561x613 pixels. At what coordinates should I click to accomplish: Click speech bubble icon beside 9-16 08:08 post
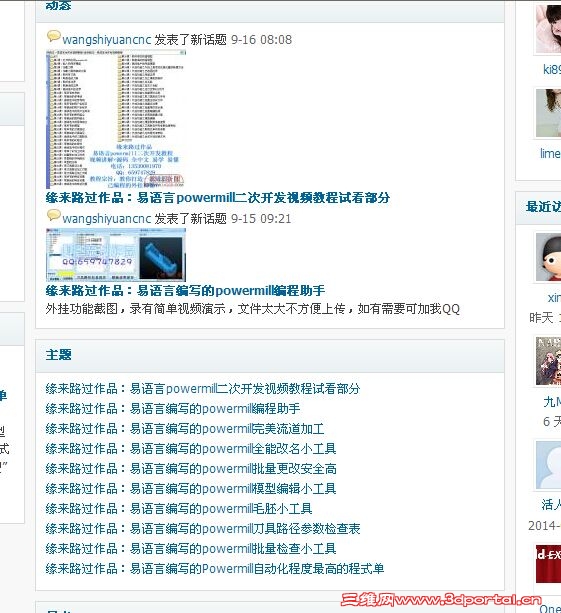pyautogui.click(x=54, y=36)
